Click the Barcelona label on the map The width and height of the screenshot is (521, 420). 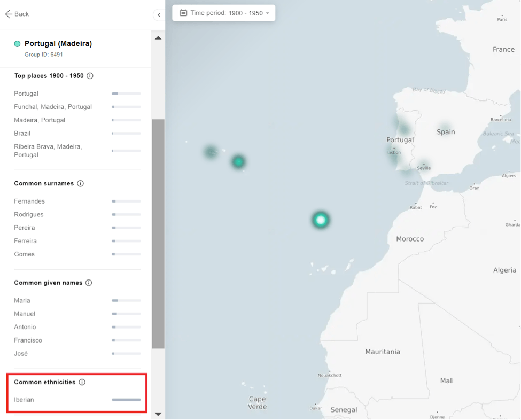[501, 120]
